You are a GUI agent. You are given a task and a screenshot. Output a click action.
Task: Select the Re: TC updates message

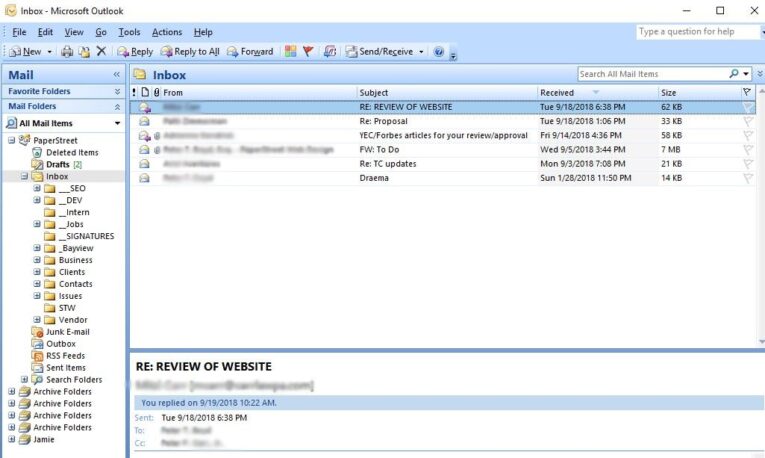pyautogui.click(x=443, y=164)
